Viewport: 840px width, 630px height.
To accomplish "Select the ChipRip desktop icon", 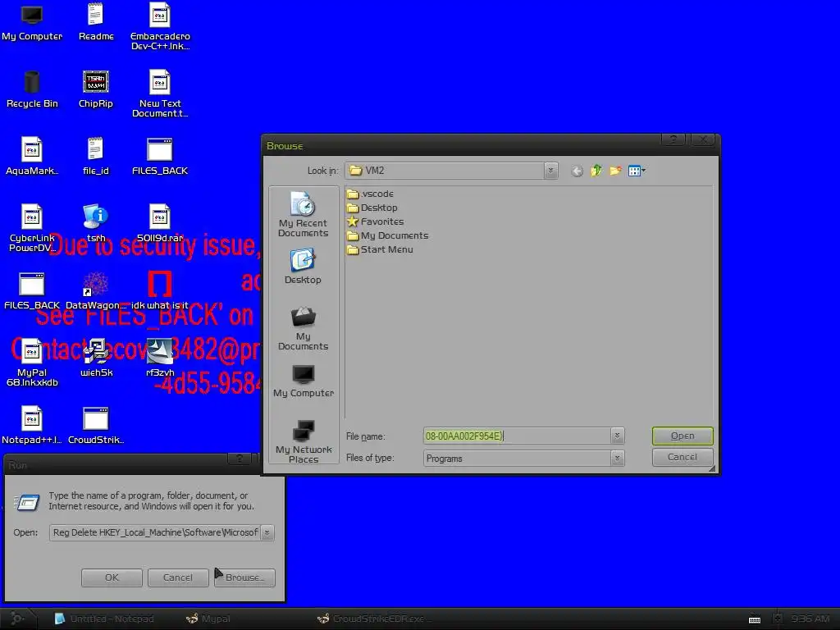I will click(96, 90).
